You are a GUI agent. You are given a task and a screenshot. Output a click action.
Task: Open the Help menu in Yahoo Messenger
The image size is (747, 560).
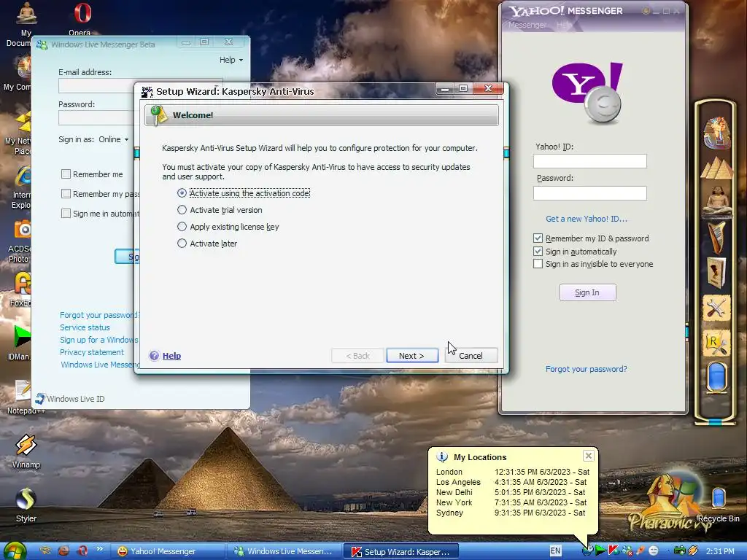tap(564, 25)
